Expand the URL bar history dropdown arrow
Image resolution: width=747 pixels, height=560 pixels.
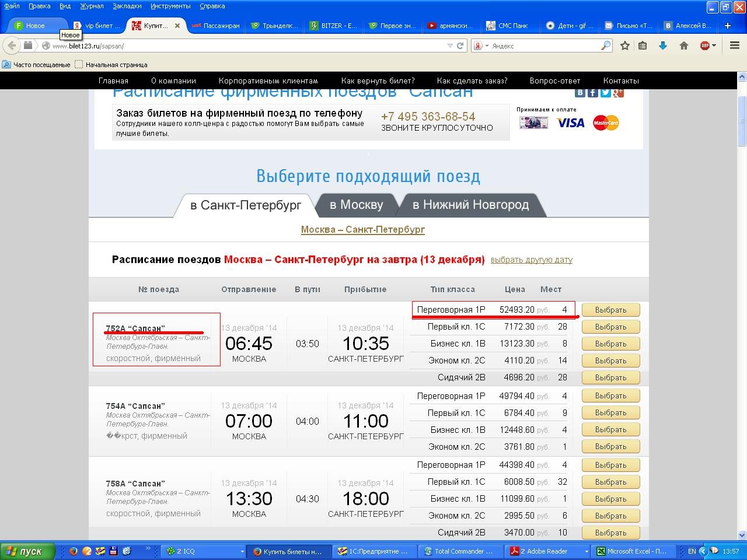click(x=449, y=45)
